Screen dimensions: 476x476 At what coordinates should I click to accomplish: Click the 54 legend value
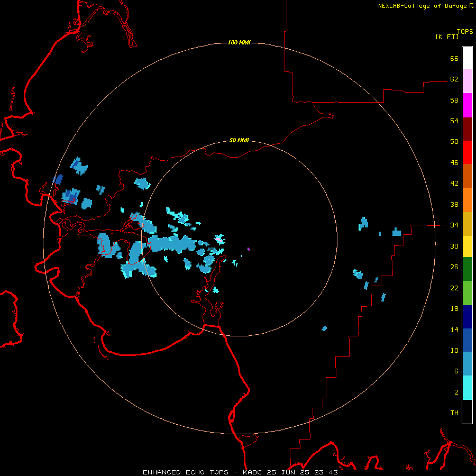(454, 121)
